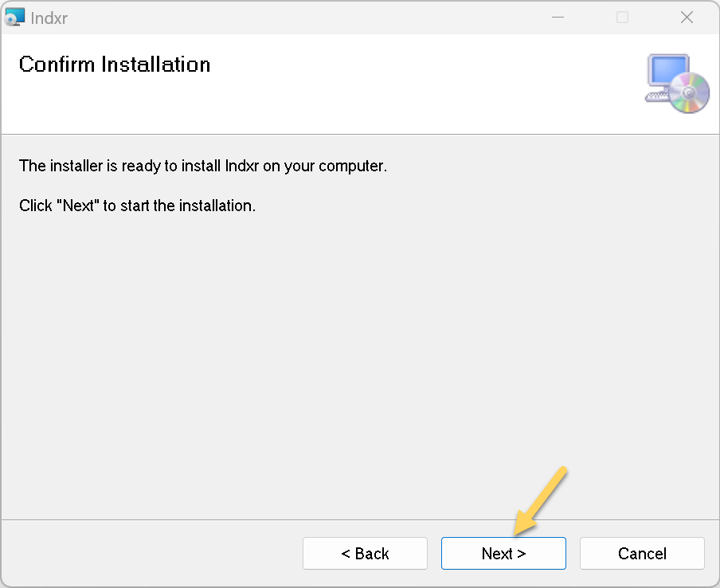Click the small keyboard in the setup graphic
Screen dimensions: 720x588
point(657,96)
